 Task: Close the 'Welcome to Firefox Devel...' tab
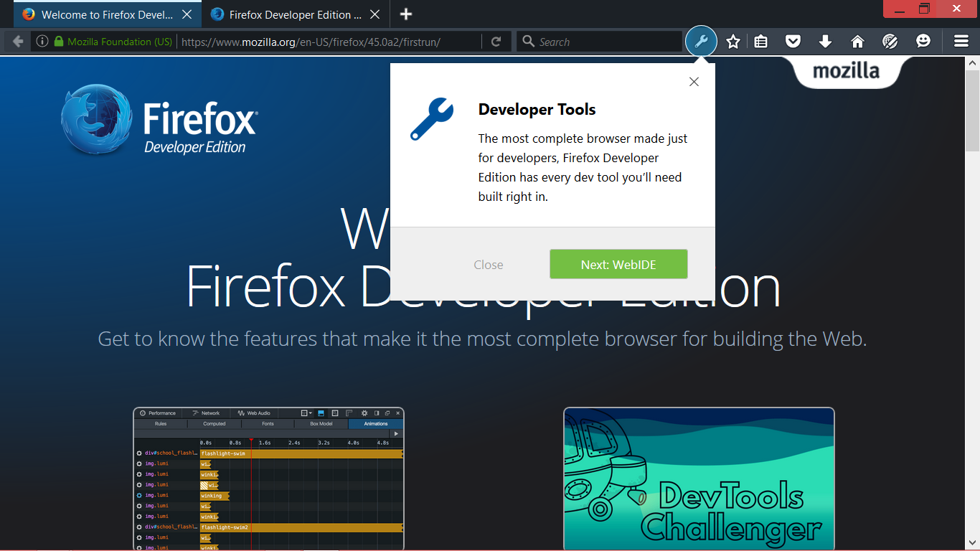click(187, 14)
